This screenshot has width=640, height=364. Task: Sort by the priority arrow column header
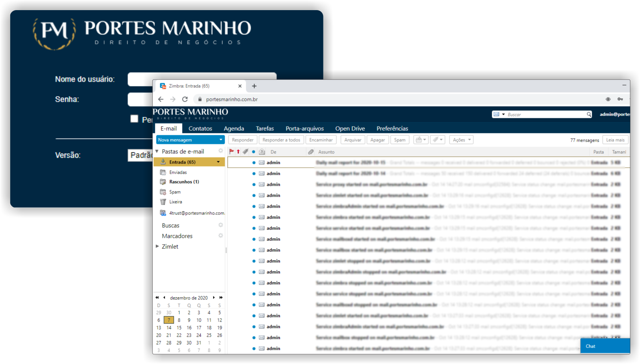pos(238,152)
